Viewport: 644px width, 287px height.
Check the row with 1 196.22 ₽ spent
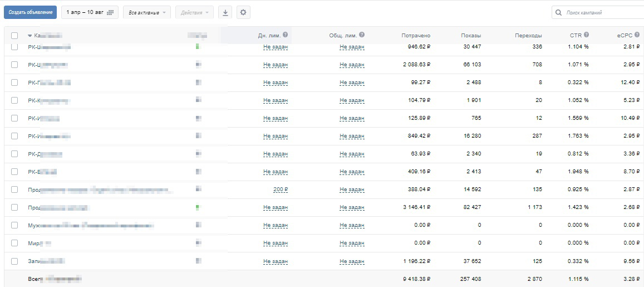[14, 261]
